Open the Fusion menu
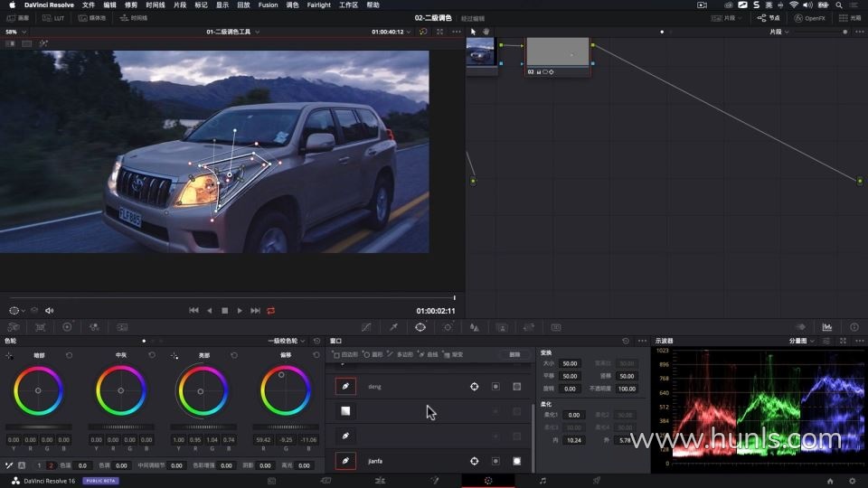The width and height of the screenshot is (868, 488). point(268,5)
